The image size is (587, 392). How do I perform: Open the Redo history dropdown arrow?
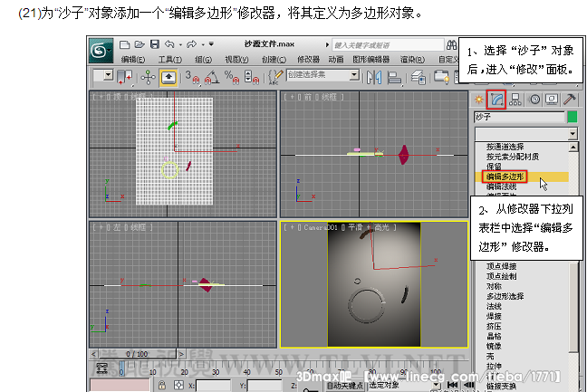(x=203, y=45)
